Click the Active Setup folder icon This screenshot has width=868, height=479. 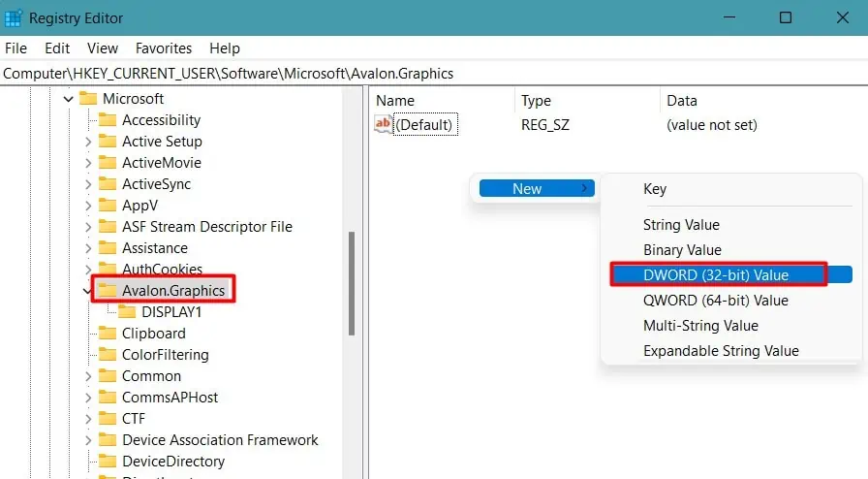point(108,142)
